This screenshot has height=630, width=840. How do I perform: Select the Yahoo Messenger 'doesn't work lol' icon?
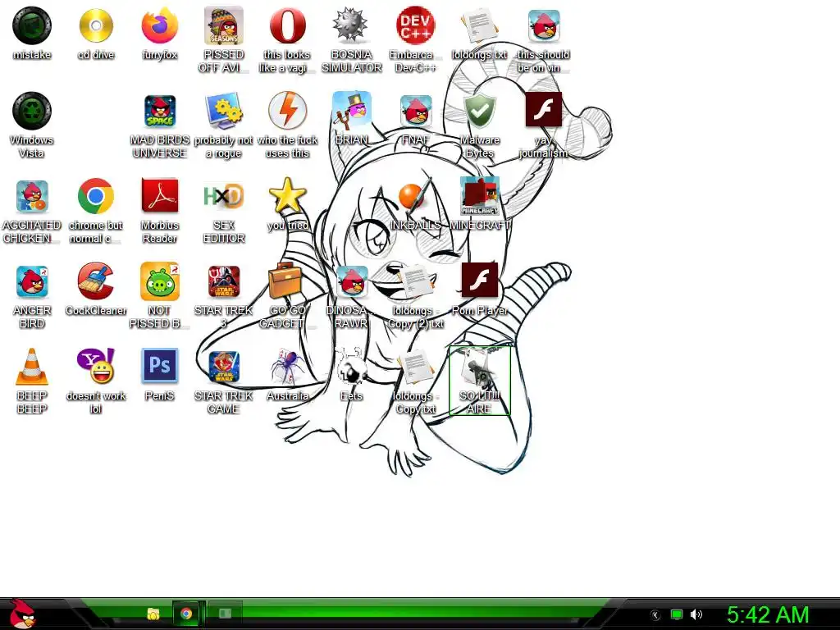96,367
